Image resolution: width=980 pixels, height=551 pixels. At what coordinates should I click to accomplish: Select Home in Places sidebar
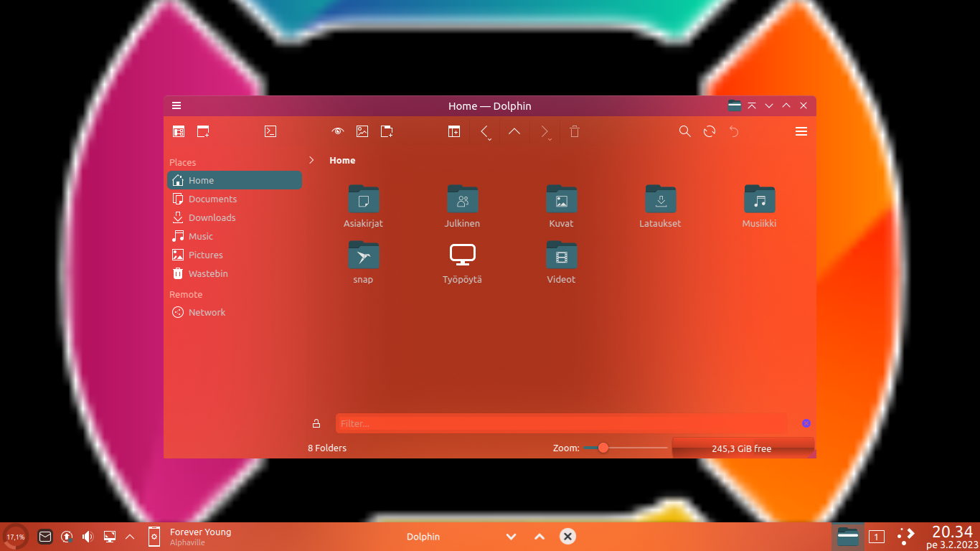235,180
